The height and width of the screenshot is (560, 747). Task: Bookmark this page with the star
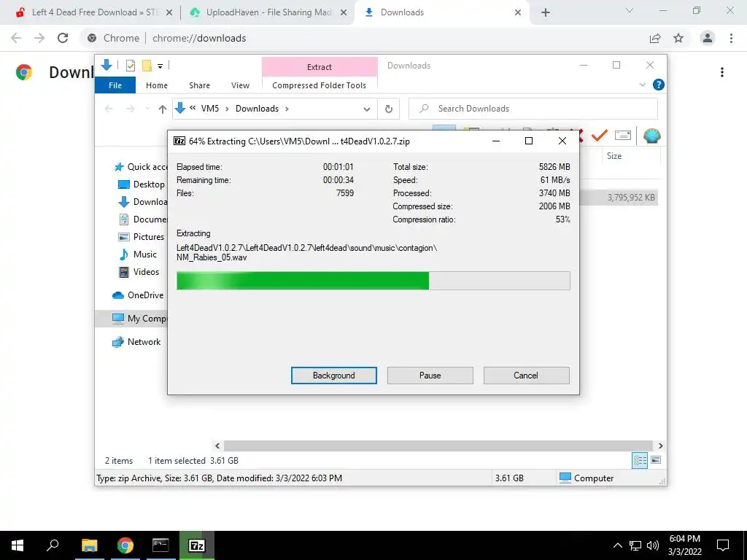pyautogui.click(x=678, y=38)
